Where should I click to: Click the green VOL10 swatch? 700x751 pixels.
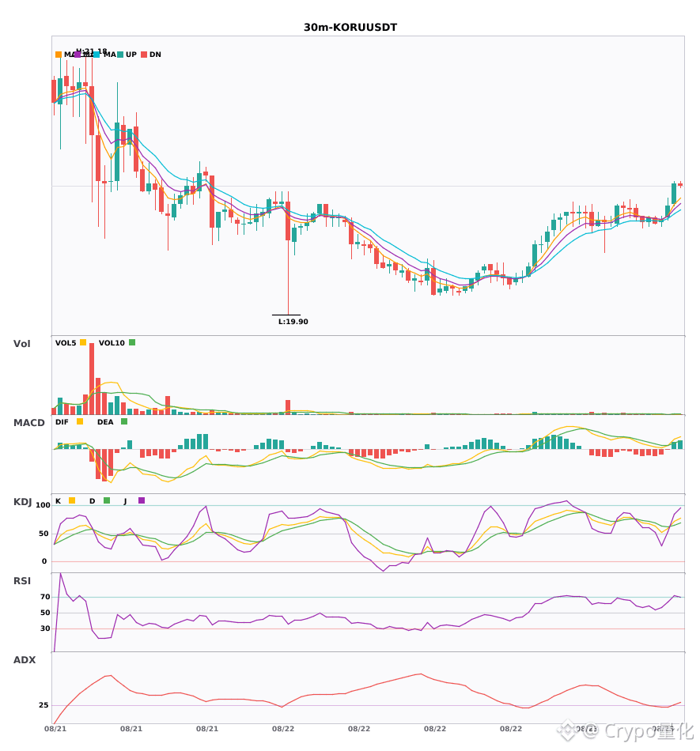(132, 342)
